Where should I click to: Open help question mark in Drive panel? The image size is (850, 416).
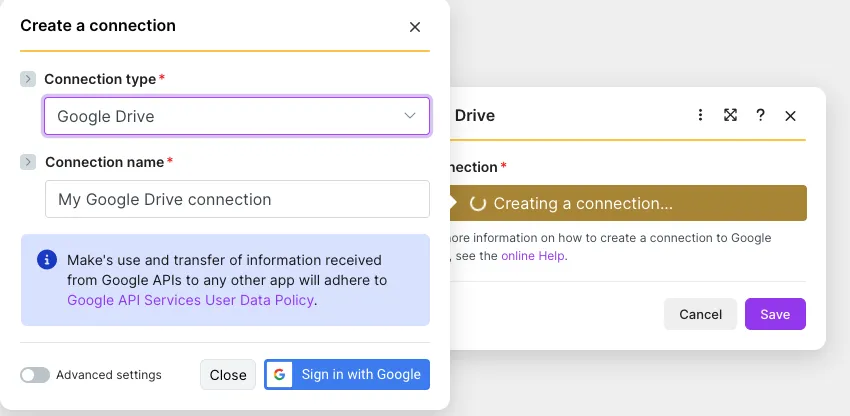(760, 115)
